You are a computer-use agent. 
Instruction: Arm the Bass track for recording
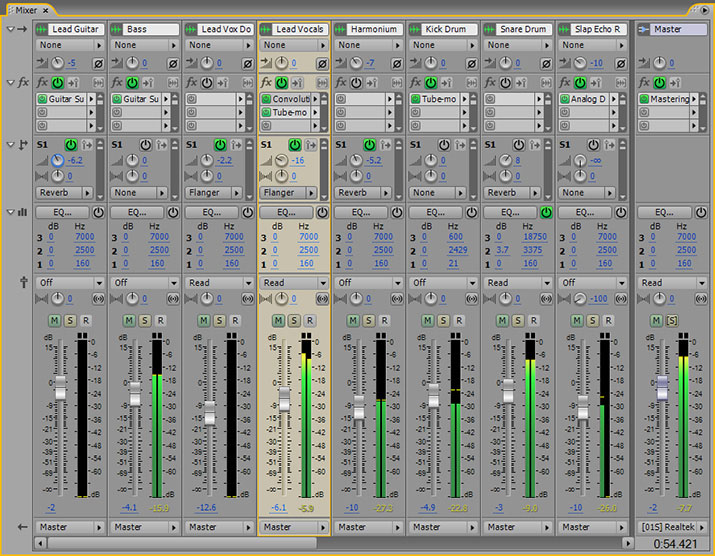pyautogui.click(x=159, y=321)
